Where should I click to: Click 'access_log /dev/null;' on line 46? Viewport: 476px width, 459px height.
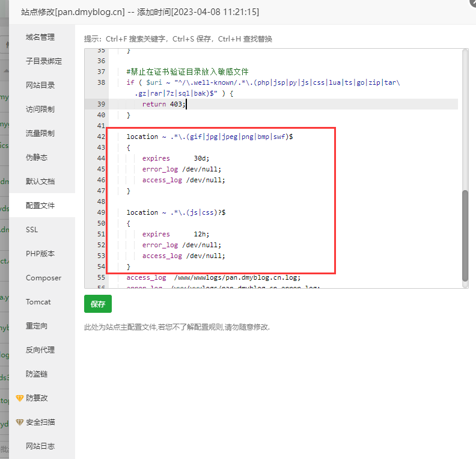(184, 180)
